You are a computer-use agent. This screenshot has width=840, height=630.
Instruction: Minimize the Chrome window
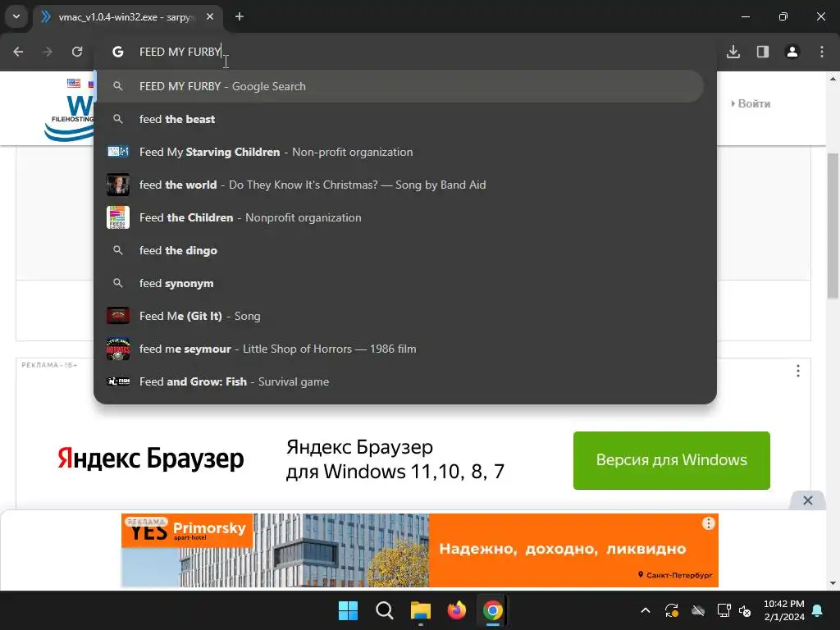745,16
